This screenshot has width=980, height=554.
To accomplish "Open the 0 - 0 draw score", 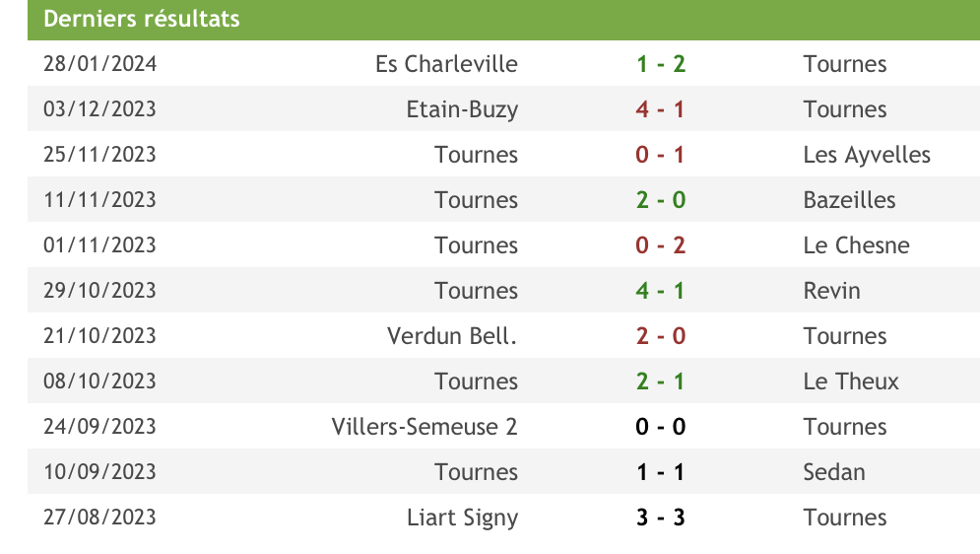I will [661, 427].
